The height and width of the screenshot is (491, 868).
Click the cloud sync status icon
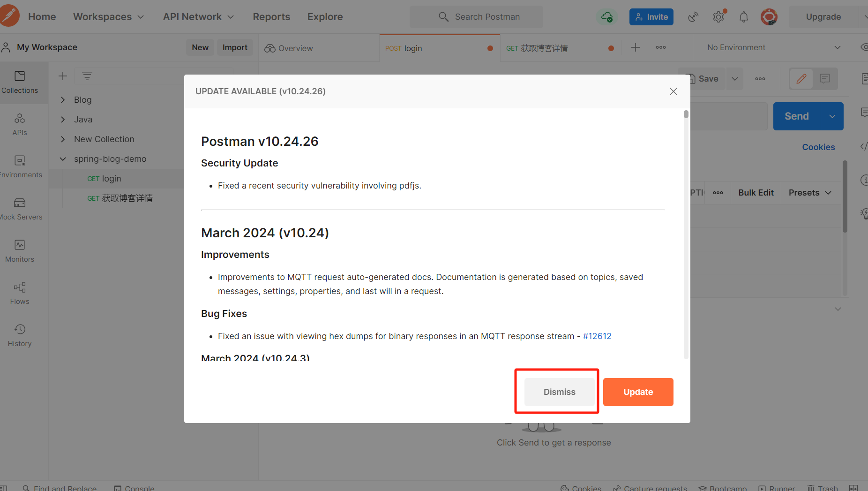coord(606,17)
